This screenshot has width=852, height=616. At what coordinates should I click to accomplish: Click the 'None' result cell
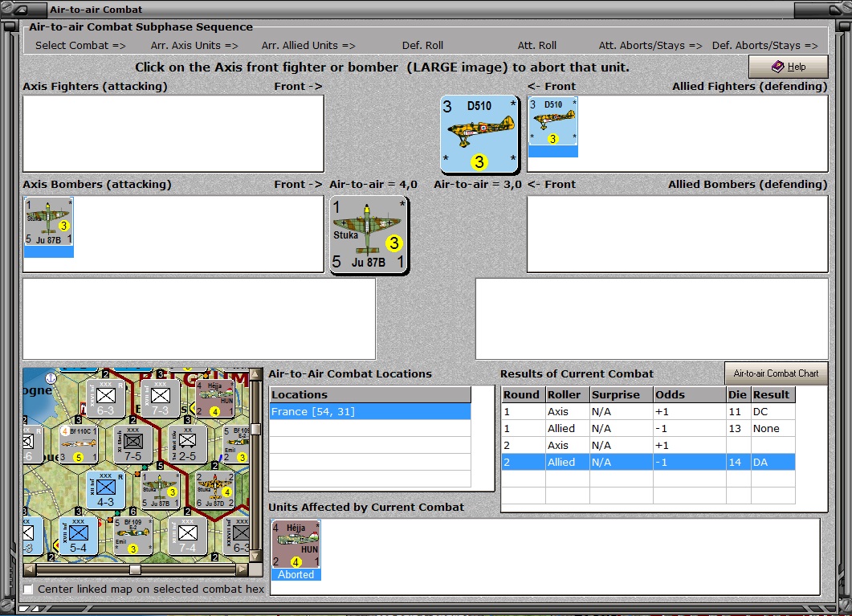773,428
